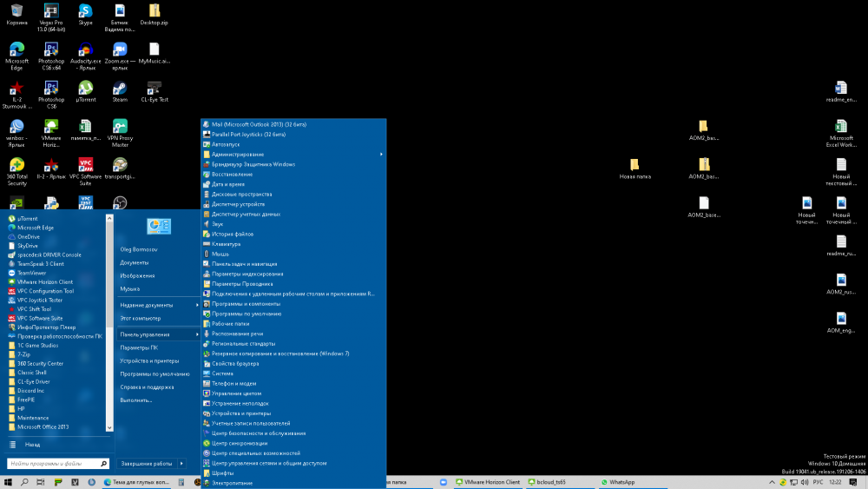The image size is (868, 489).
Task: Open the Audacity.exe shortcut on the desktop
Action: click(x=85, y=56)
